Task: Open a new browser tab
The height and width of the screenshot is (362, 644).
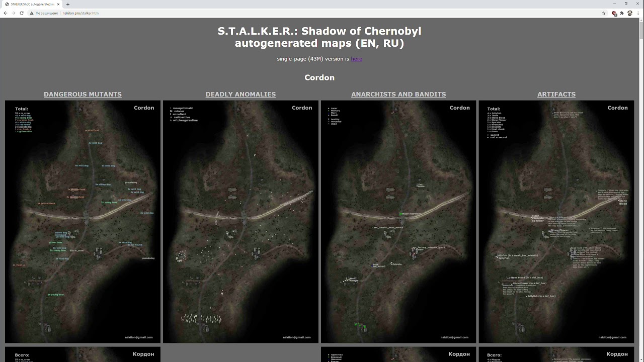Action: (x=67, y=4)
